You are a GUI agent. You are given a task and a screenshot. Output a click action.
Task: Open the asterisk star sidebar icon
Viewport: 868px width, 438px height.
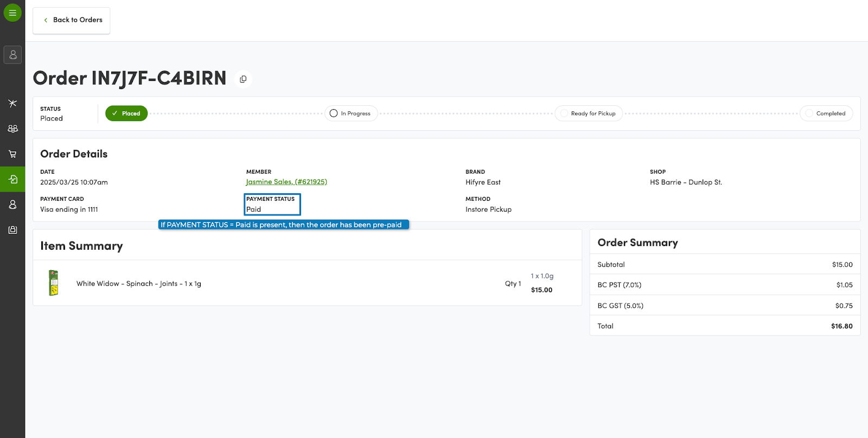coord(12,103)
